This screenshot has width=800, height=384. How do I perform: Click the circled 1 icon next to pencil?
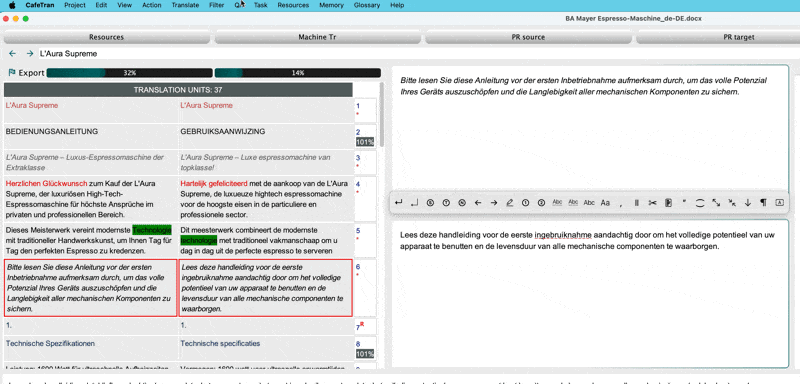click(525, 202)
